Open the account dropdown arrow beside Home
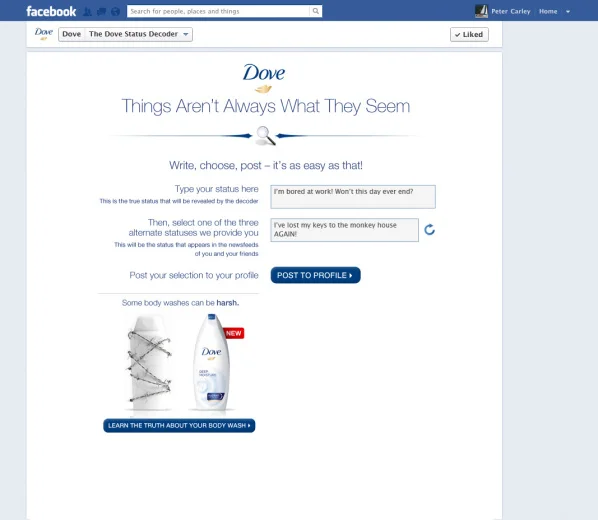The image size is (598, 520). tap(568, 11)
